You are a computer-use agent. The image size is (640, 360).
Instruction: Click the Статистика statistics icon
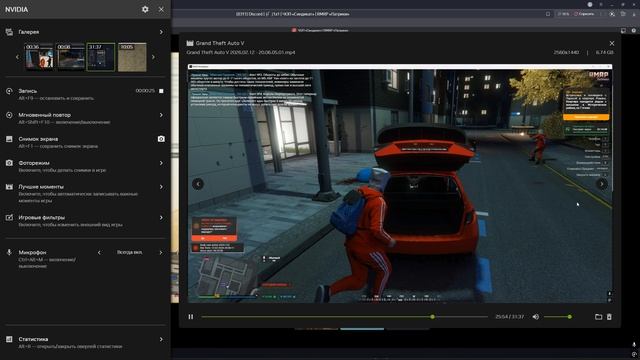[x=9, y=339]
